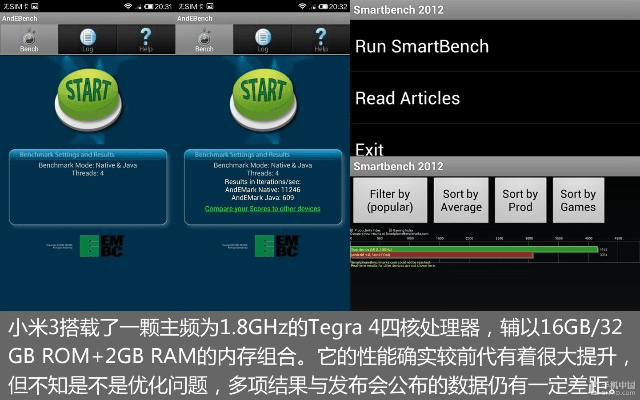Click 'Benchmark Settings and Results' header in the left screen

click(x=67, y=155)
